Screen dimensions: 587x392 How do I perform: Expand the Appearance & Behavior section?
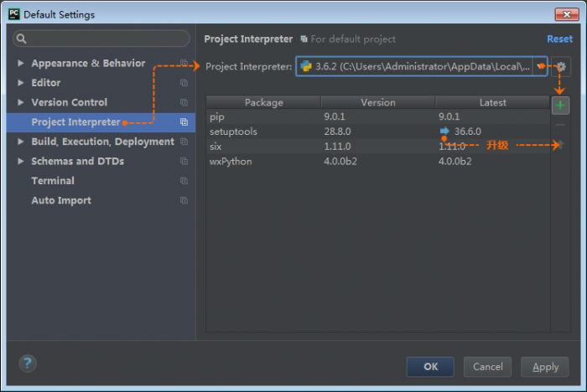[x=21, y=64]
